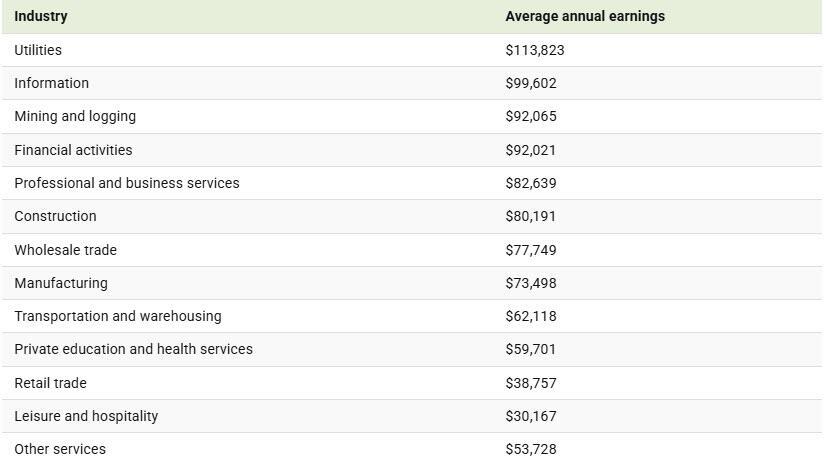
Task: Click the Manufacturing industry cell
Action: [x=61, y=283]
